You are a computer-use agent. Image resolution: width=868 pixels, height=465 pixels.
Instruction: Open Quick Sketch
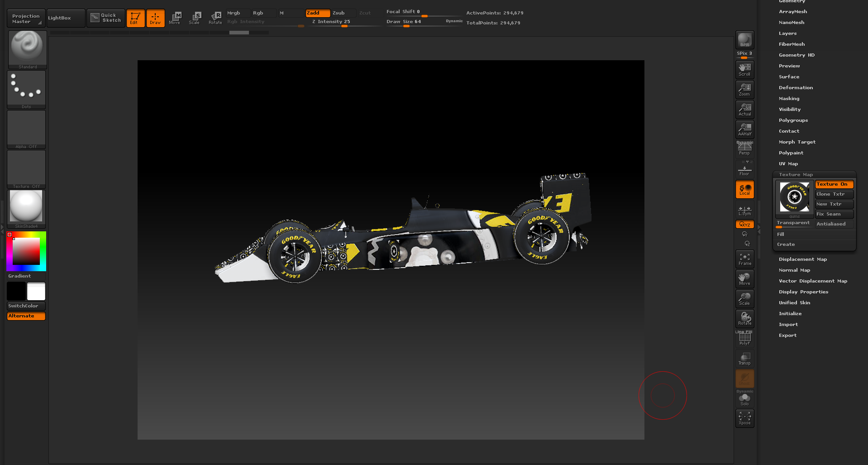point(106,18)
